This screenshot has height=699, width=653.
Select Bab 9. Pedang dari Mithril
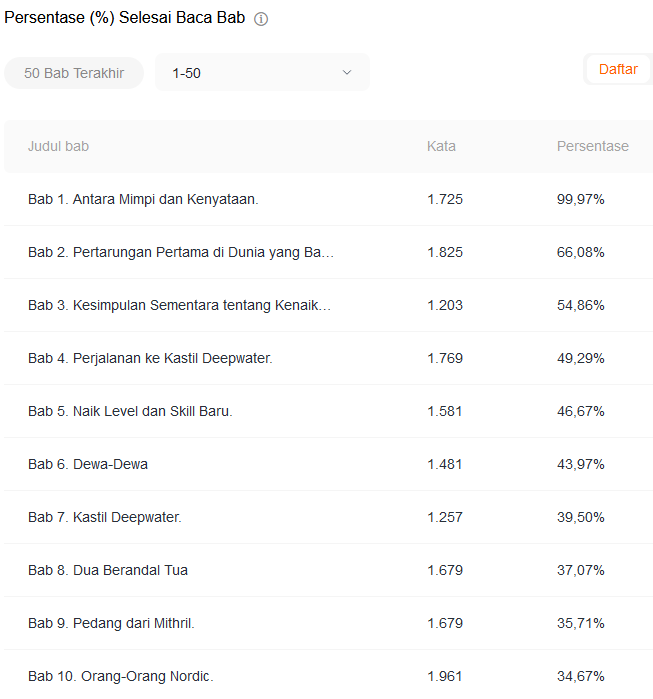coord(111,624)
